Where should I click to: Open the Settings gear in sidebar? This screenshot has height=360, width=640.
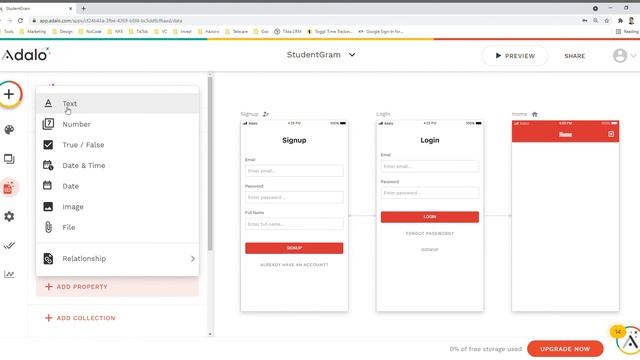[x=9, y=216]
